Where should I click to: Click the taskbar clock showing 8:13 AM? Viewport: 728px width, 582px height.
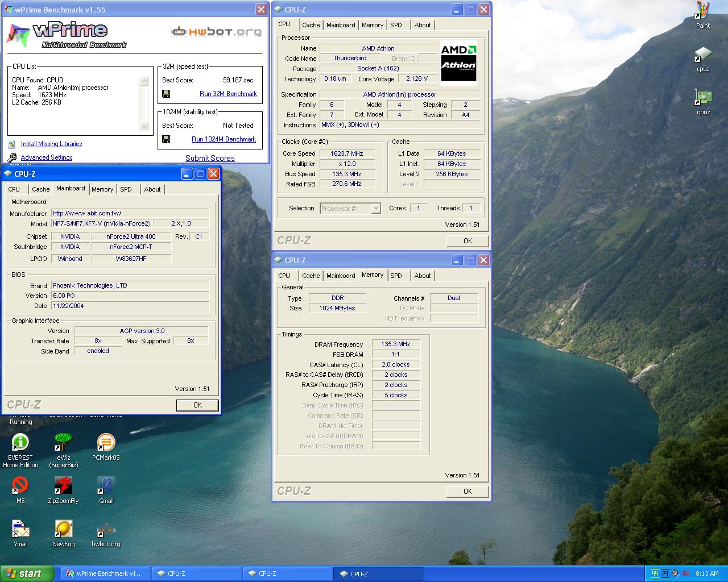(707, 573)
